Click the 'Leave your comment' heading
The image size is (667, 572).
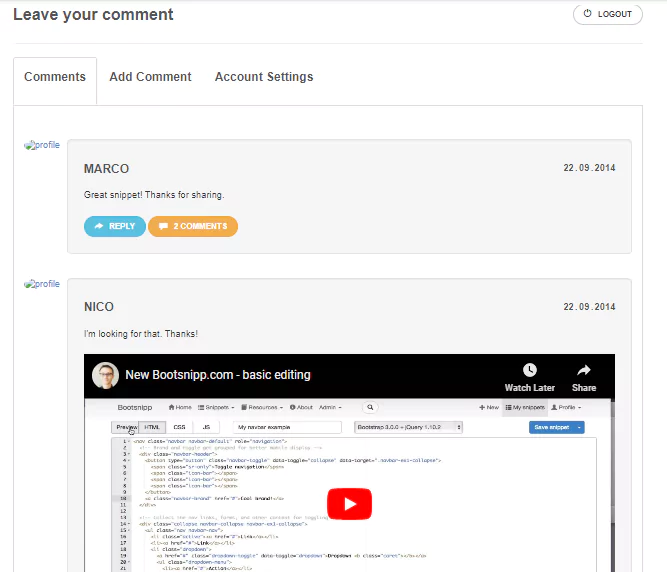(x=93, y=14)
